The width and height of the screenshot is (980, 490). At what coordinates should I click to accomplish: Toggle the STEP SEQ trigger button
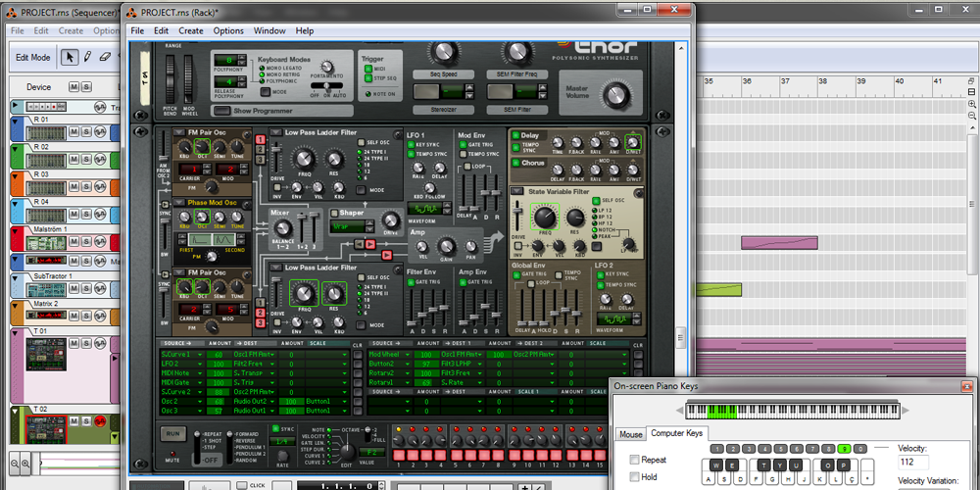368,78
